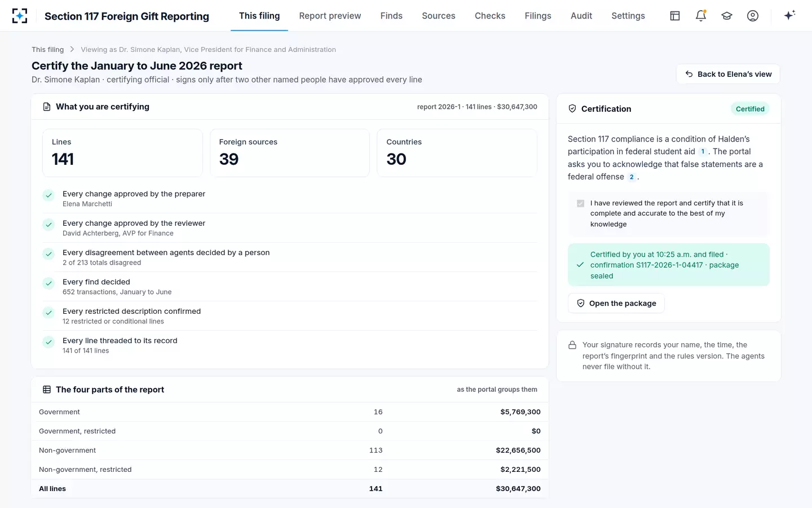This screenshot has height=508, width=812.
Task: Click the Countries 30 card
Action: [457, 153]
